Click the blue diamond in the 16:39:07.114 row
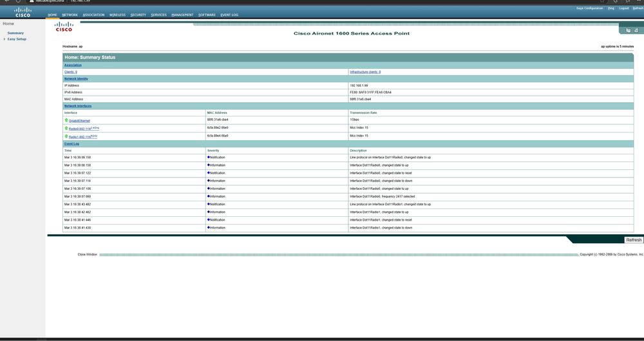The width and height of the screenshot is (644, 341). tap(209, 181)
